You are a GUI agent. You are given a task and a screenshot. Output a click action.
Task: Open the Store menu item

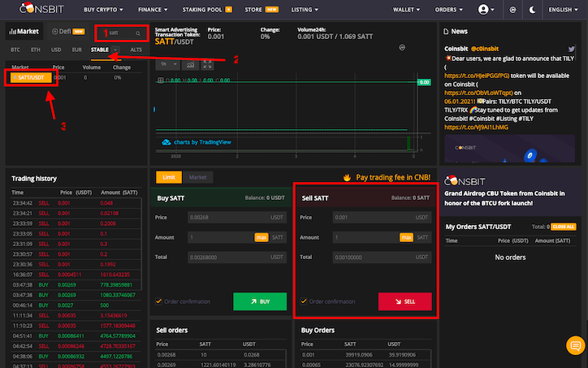[x=262, y=10]
